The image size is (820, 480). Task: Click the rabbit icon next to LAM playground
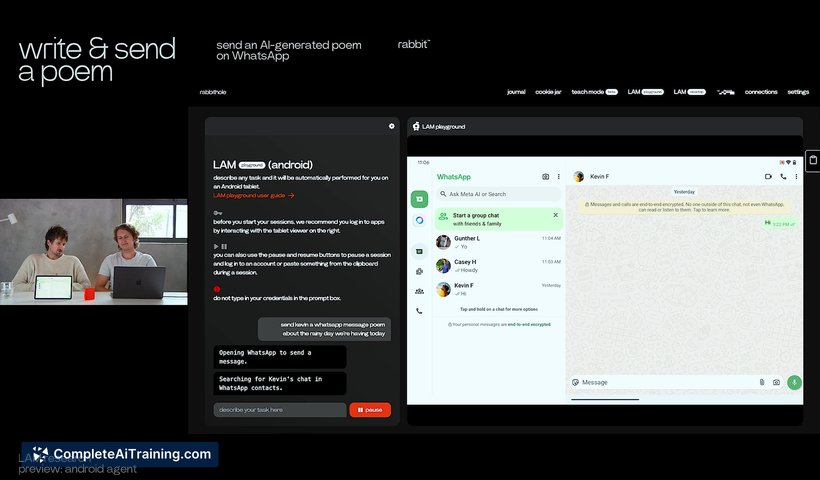tap(416, 126)
